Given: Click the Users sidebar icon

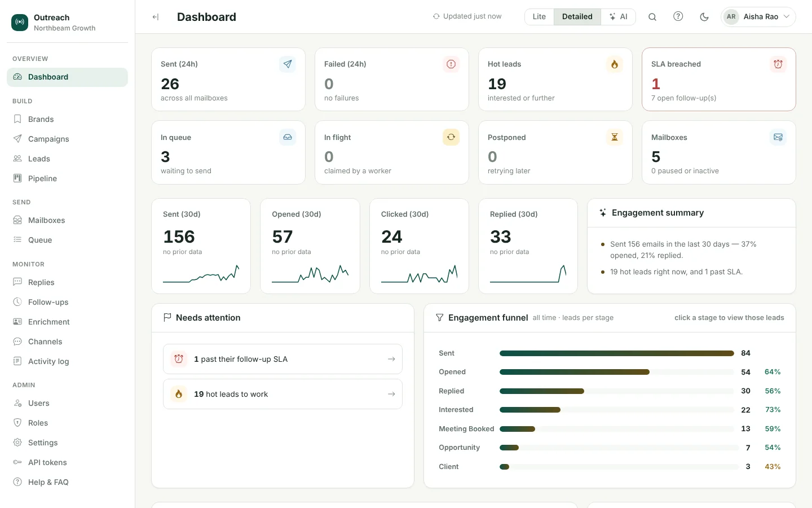Looking at the screenshot, I should click(17, 403).
